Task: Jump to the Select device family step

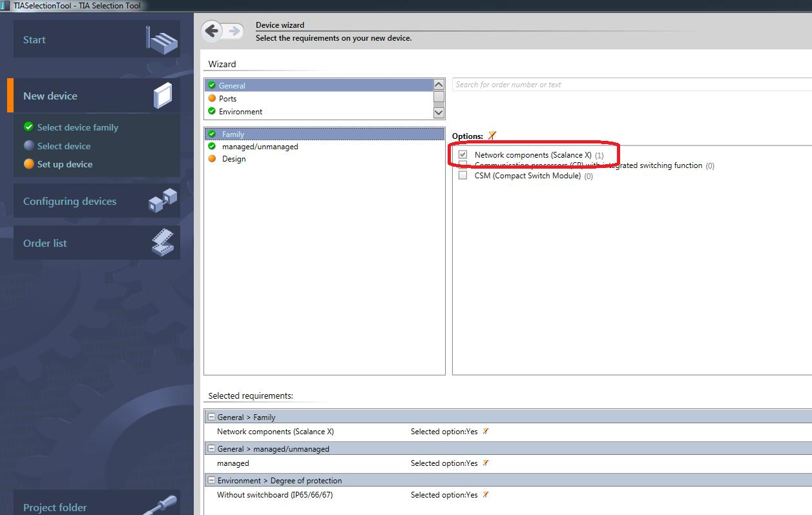Action: 78,127
